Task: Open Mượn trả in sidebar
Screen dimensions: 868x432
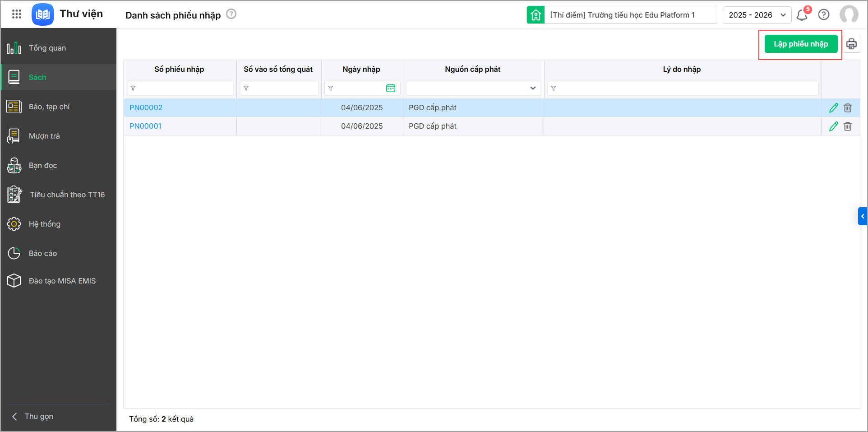Action: (59, 136)
